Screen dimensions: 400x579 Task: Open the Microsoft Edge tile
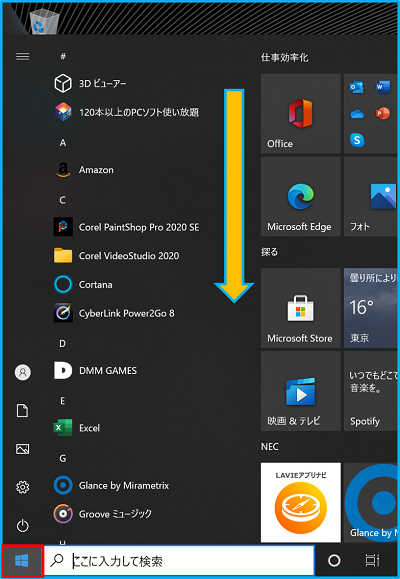(x=301, y=196)
